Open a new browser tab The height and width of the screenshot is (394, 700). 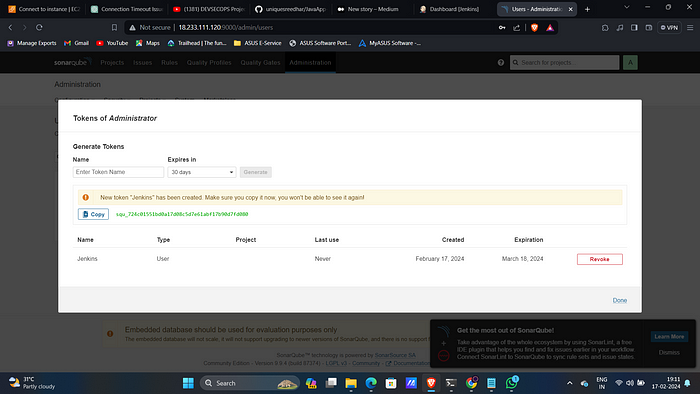587,9
